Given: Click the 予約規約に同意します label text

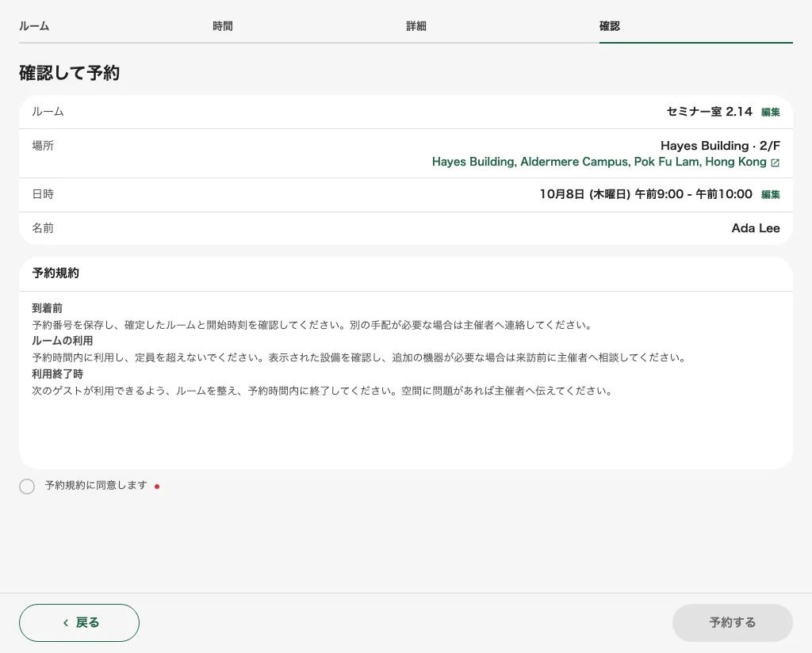Looking at the screenshot, I should [96, 485].
